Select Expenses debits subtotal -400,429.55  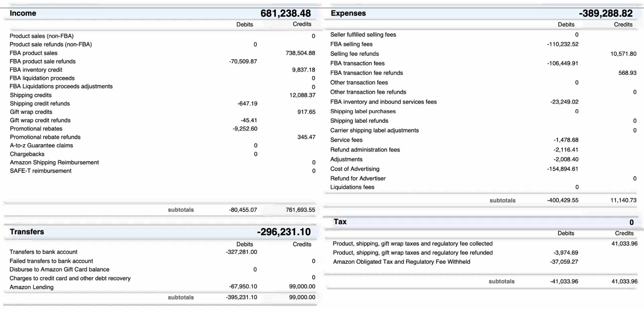click(563, 200)
